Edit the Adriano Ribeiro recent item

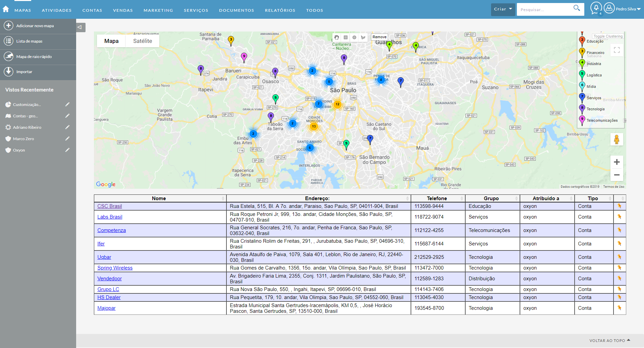point(67,127)
